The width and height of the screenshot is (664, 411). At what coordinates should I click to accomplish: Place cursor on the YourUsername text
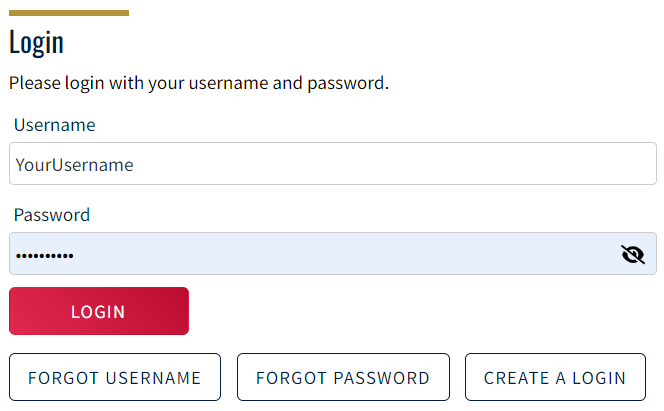(75, 165)
